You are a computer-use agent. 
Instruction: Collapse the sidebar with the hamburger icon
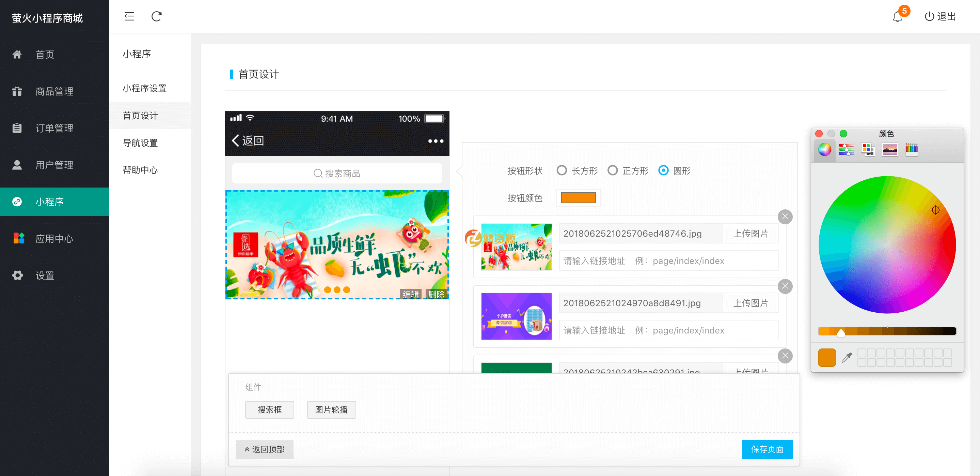pos(129,17)
